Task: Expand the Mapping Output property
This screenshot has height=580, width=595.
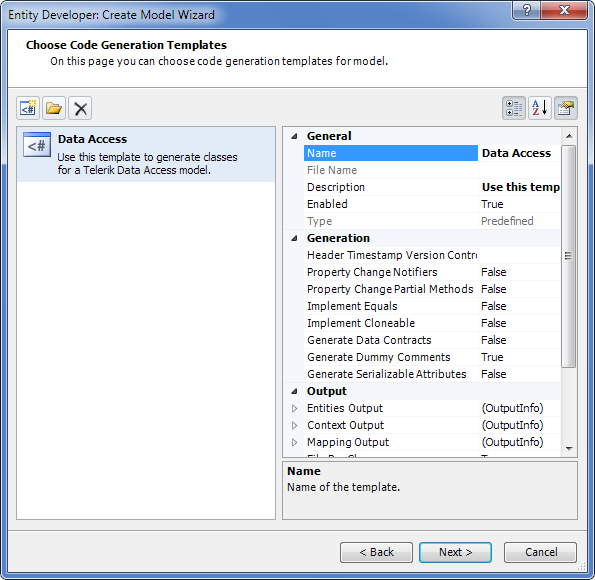Action: [294, 442]
